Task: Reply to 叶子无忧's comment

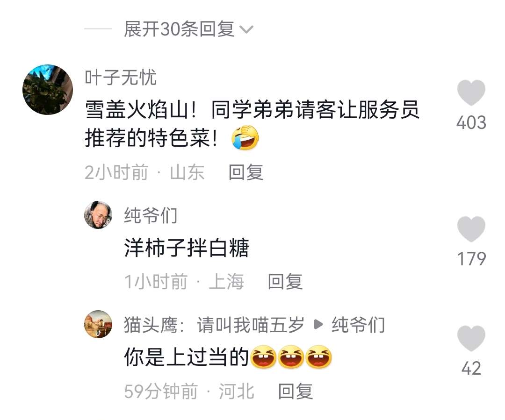Action: [x=246, y=172]
